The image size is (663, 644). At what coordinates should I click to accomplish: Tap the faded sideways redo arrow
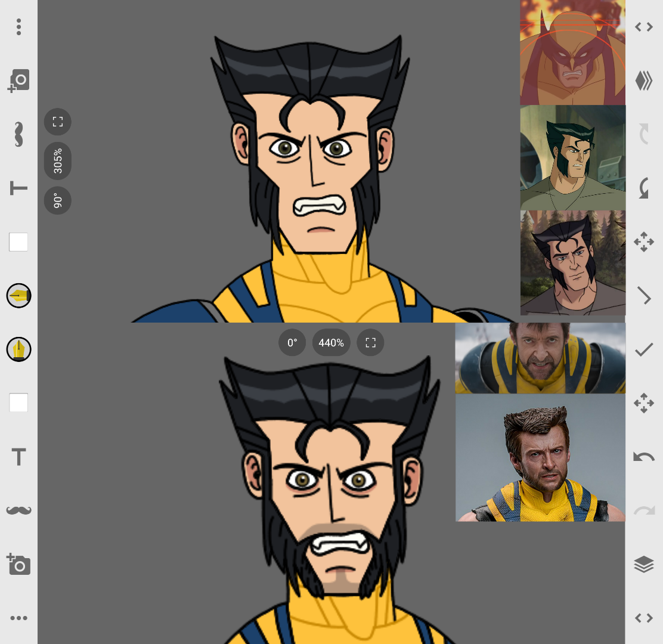pos(644,135)
